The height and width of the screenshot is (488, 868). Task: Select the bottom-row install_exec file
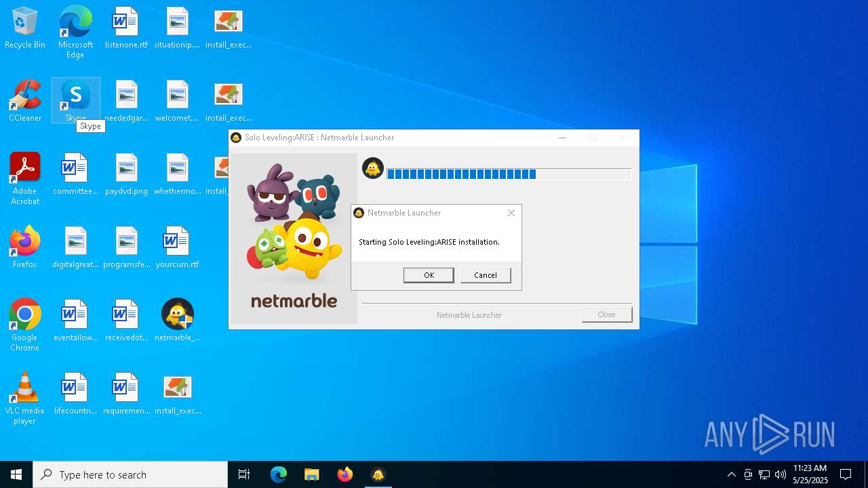pos(177,394)
